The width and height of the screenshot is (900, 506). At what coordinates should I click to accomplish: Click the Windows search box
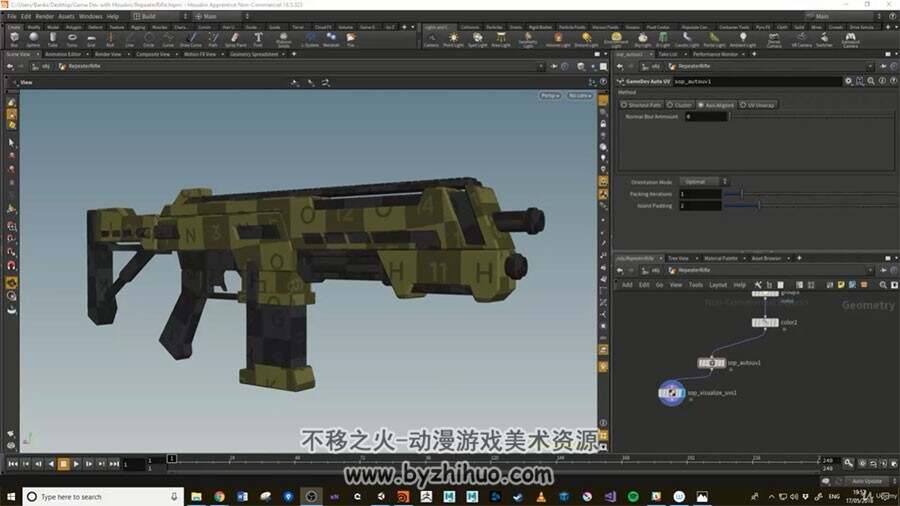point(103,496)
